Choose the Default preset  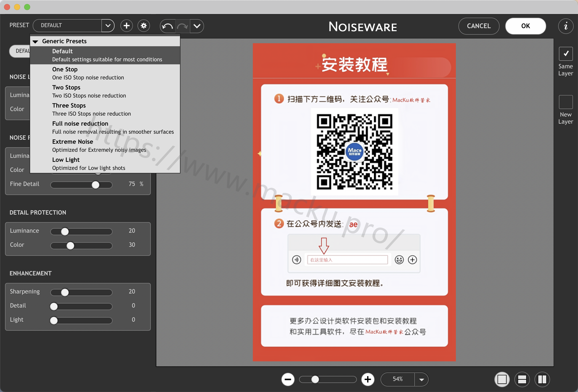coord(105,55)
